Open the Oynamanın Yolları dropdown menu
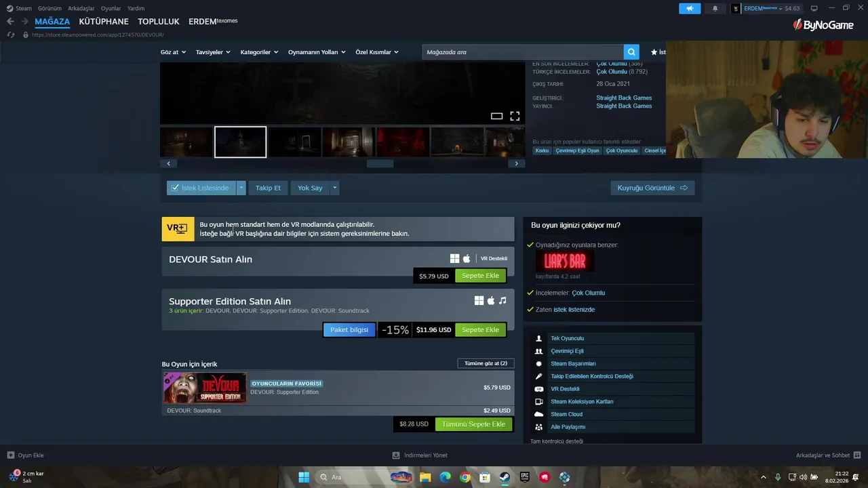Viewport: 868px width, 488px height. pyautogui.click(x=317, y=52)
